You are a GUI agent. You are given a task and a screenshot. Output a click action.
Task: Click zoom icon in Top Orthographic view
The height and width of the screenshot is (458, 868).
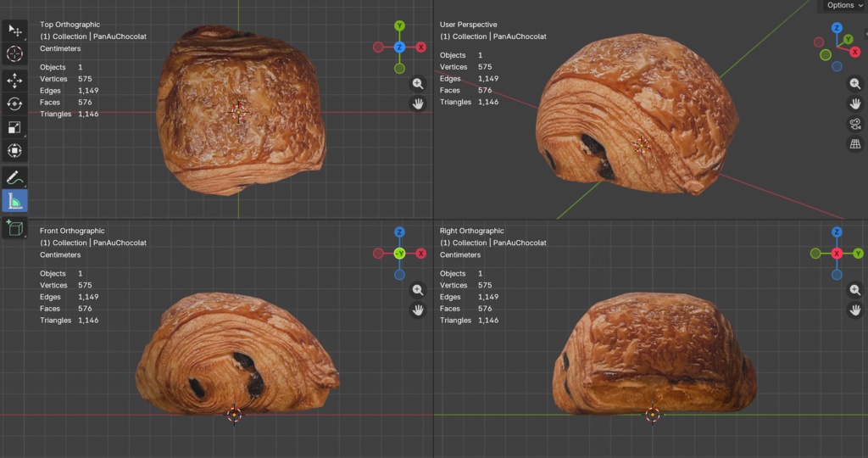418,84
